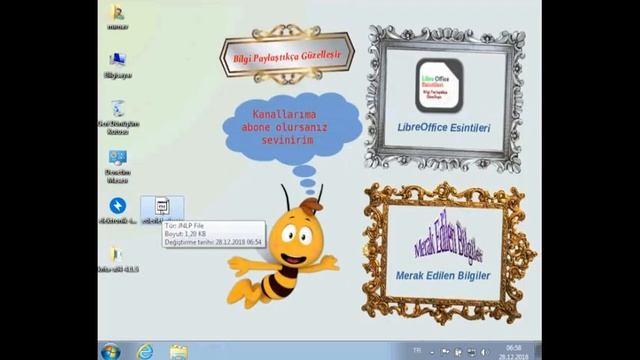The image size is (640, 360).
Task: Open the Action Center flag icon
Action: [x=445, y=352]
